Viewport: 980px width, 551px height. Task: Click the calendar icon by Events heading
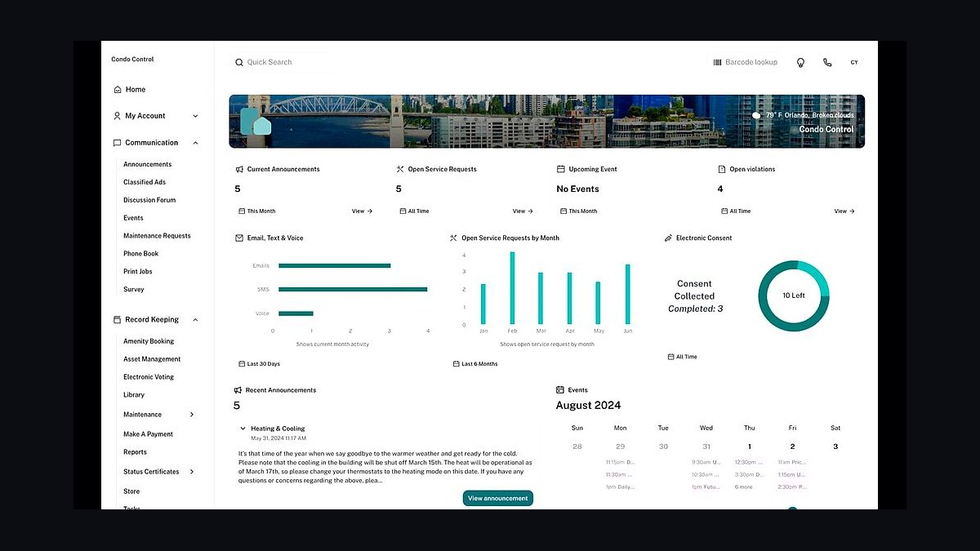560,390
